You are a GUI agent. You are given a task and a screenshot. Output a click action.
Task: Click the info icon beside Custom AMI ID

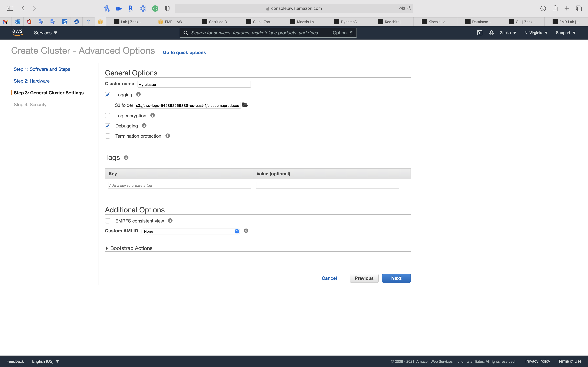click(x=246, y=231)
